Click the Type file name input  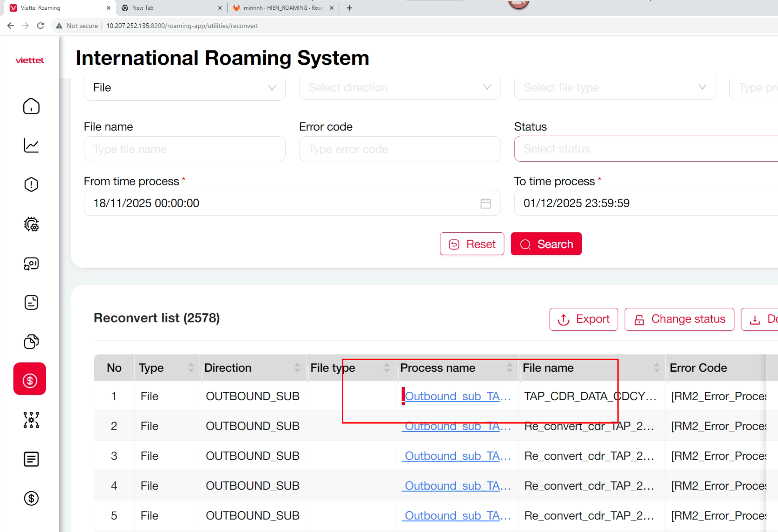185,149
